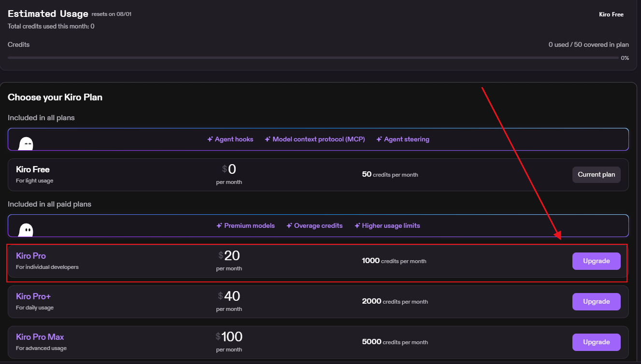Click the Kiro Pro Max plan name

click(x=40, y=337)
